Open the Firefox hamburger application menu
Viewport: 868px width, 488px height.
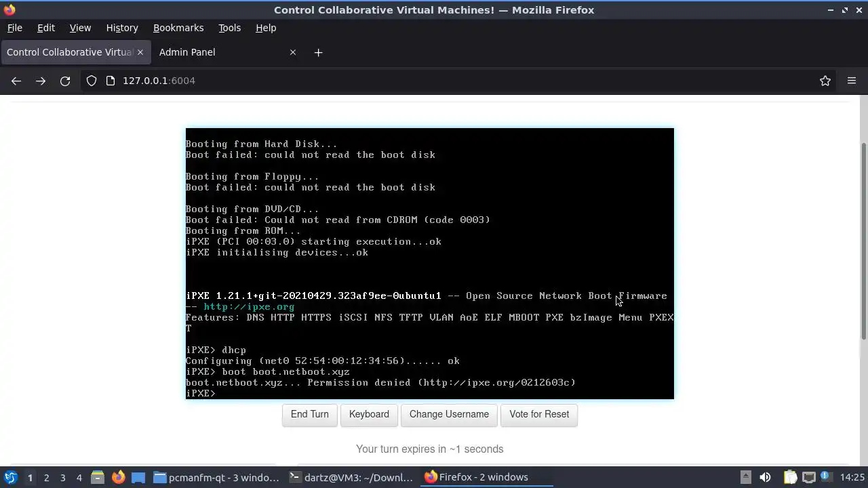tap(852, 81)
